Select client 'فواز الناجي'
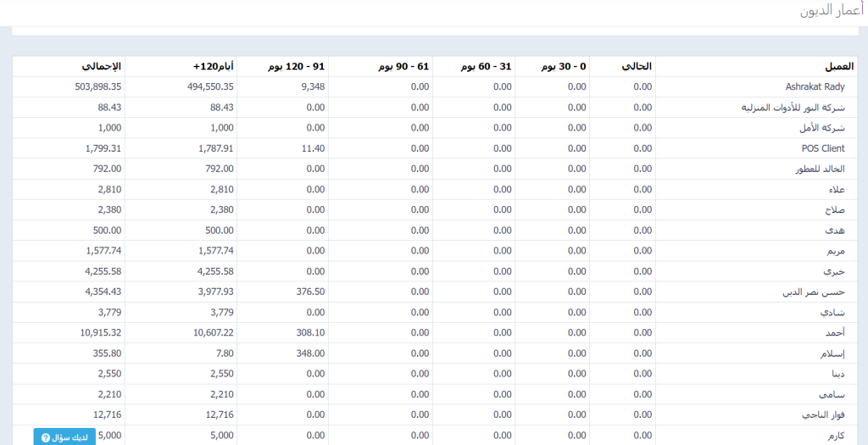Image resolution: width=868 pixels, height=445 pixels. click(x=822, y=415)
